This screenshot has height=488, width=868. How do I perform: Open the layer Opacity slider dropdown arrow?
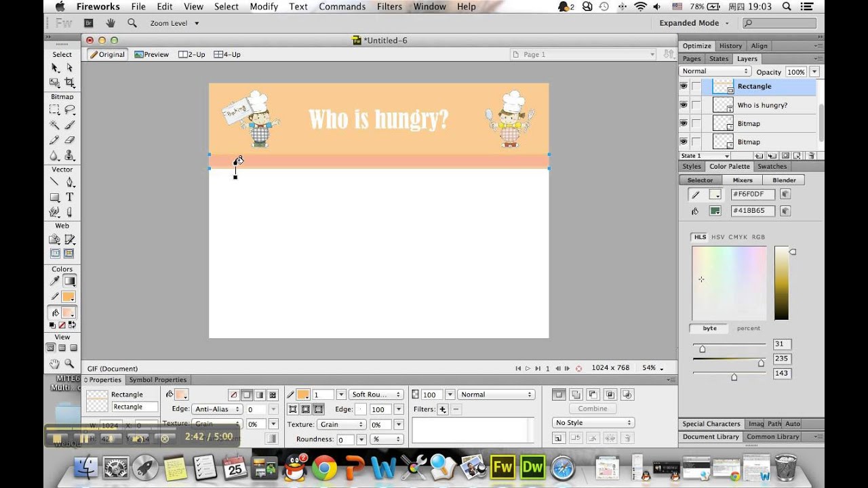pos(814,72)
